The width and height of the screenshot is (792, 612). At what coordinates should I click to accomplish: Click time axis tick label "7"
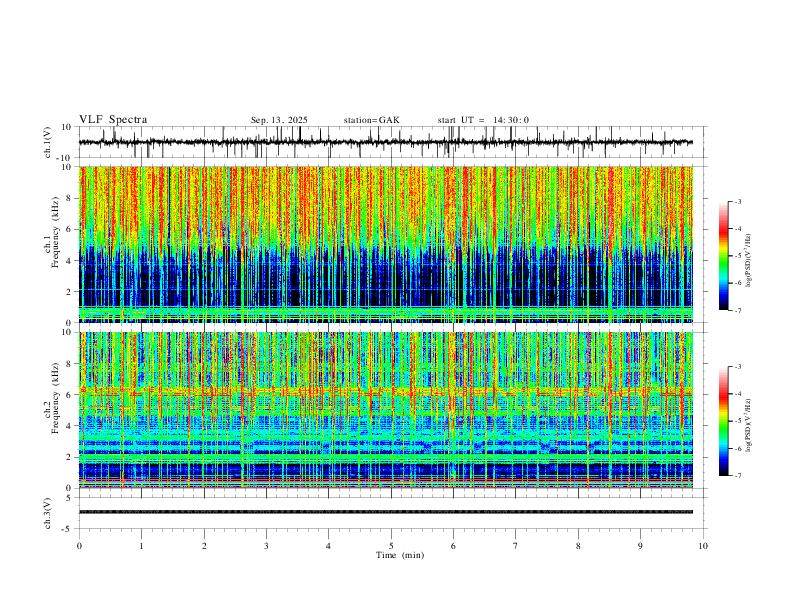point(516,546)
